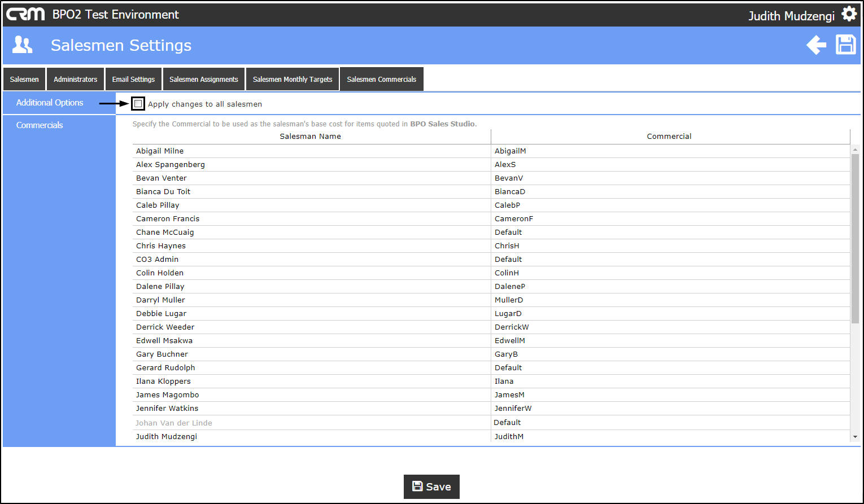This screenshot has height=504, width=864.
Task: Click the CRM logo icon
Action: click(25, 14)
